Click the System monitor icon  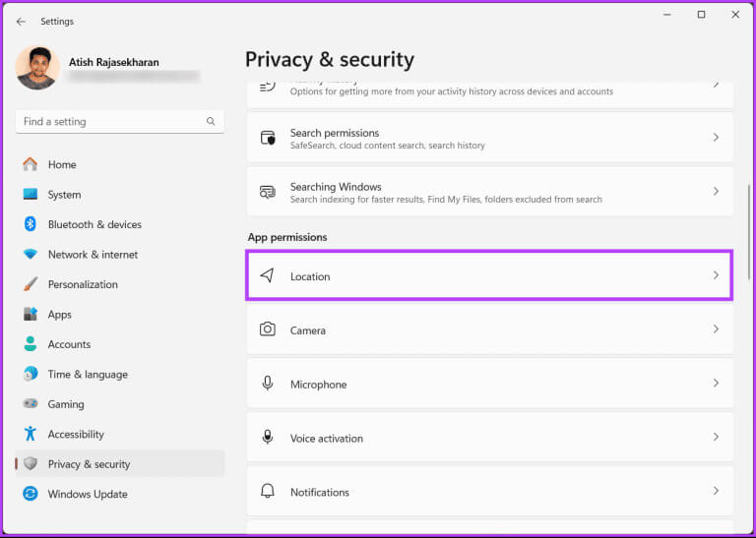30,195
